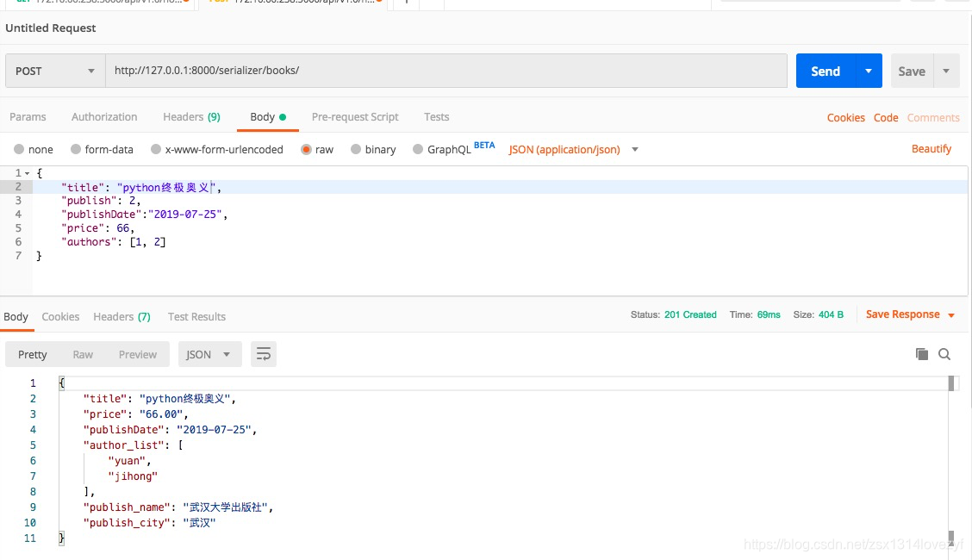
Task: Open the Authorization tab
Action: pos(104,117)
